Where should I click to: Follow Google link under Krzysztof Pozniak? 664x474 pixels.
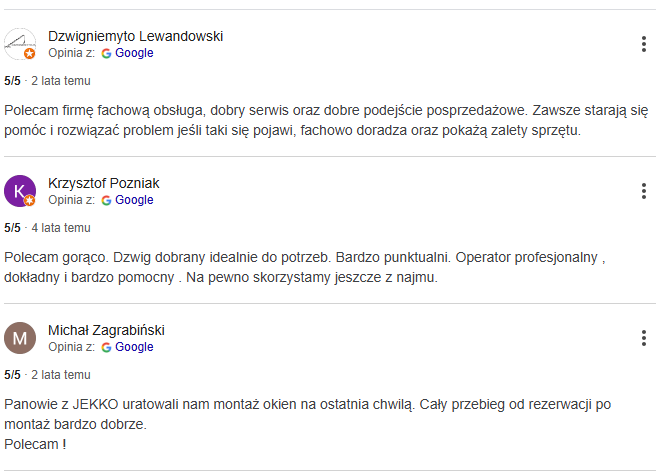[x=134, y=200]
